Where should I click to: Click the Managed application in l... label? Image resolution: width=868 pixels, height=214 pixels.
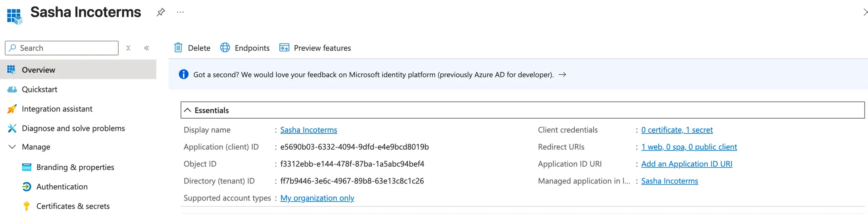click(x=584, y=181)
